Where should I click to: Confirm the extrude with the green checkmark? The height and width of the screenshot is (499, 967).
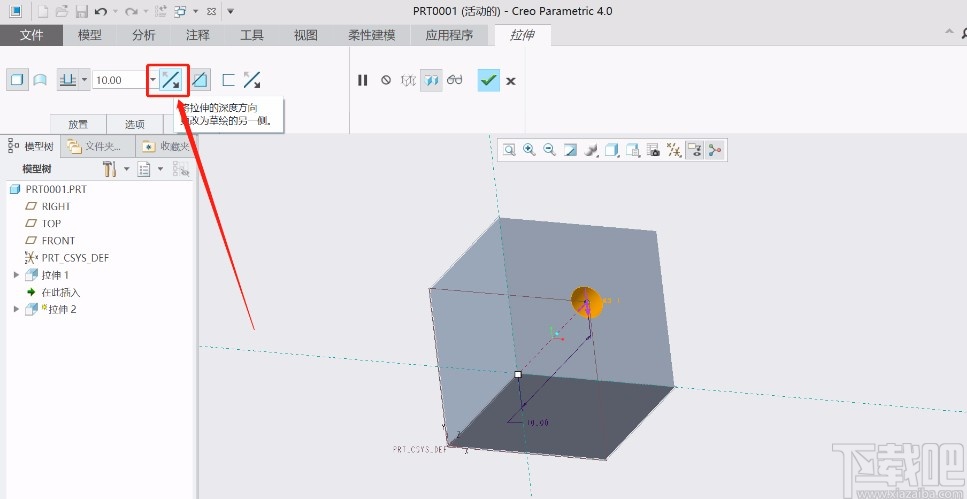488,80
